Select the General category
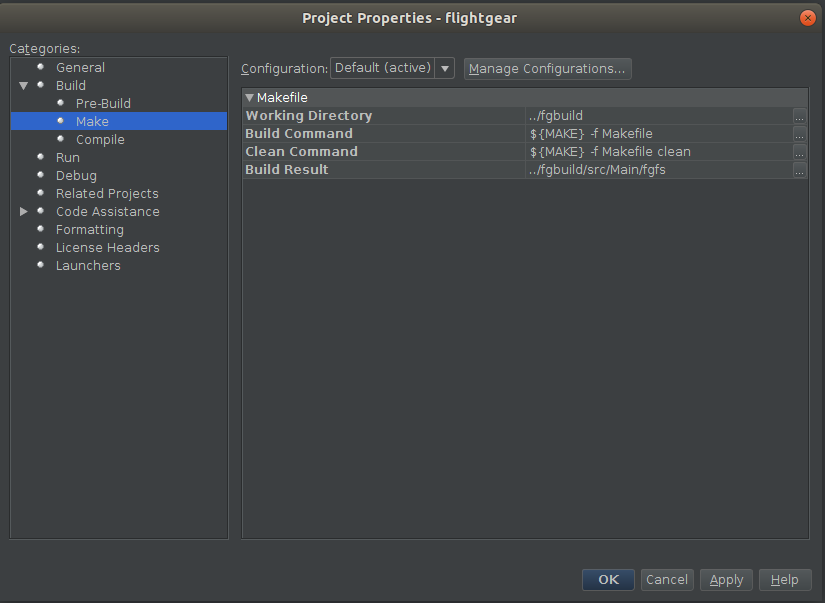This screenshot has height=603, width=825. (x=80, y=67)
